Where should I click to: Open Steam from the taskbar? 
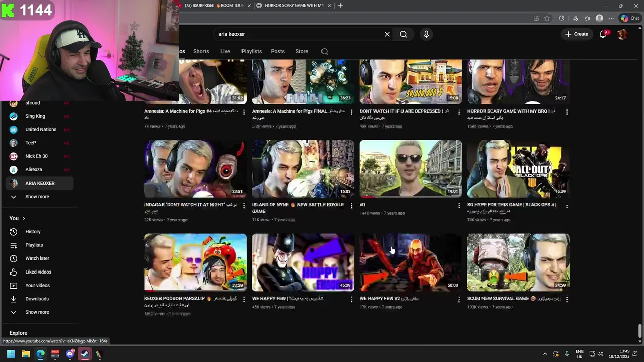pyautogui.click(x=85, y=354)
